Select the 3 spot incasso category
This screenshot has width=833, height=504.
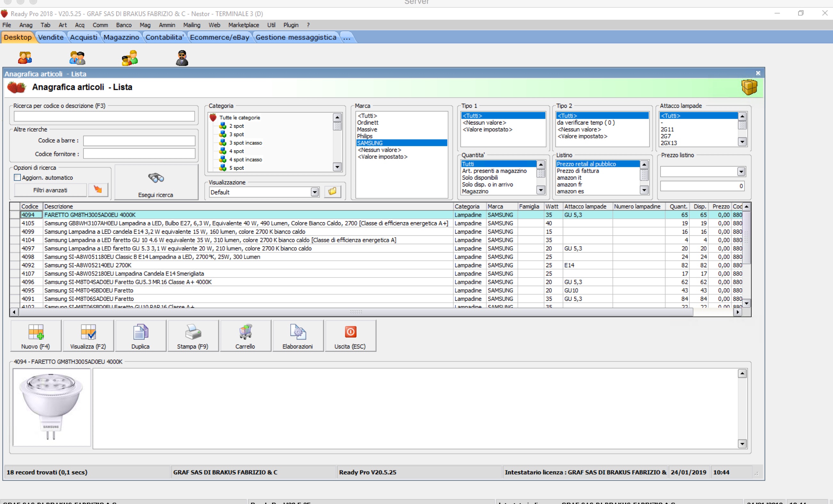click(x=245, y=143)
